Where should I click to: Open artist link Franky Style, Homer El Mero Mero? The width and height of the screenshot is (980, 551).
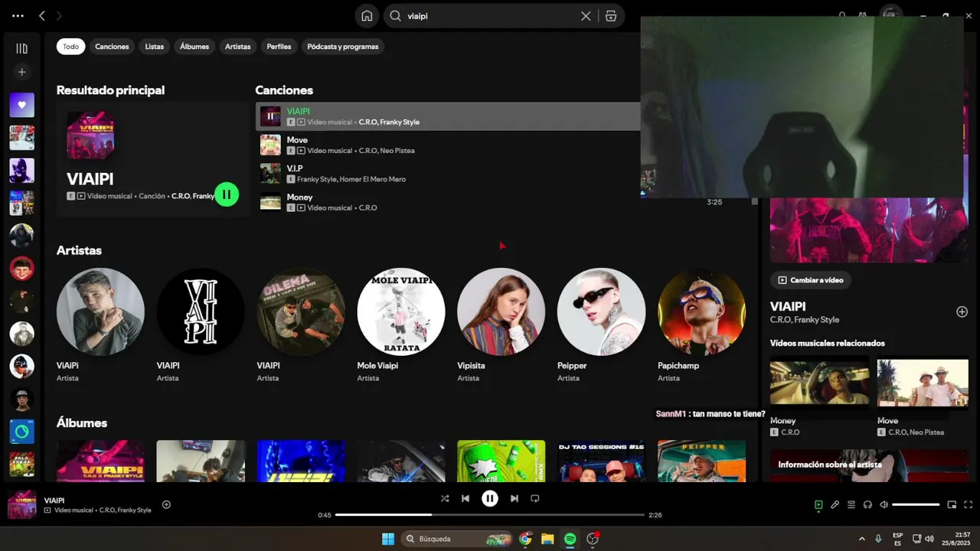pos(351,179)
